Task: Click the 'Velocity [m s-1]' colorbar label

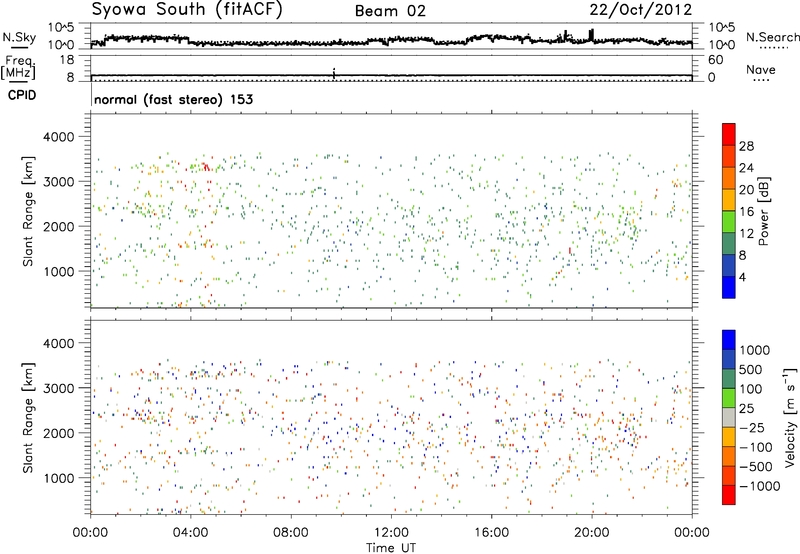Action: click(x=790, y=417)
